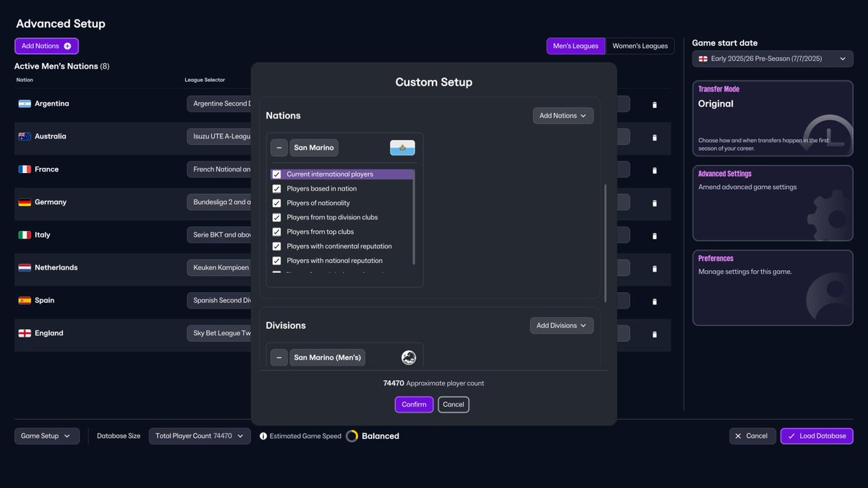Image resolution: width=868 pixels, height=488 pixels.
Task: Open England Sky Bet League Two selector
Action: click(x=219, y=333)
